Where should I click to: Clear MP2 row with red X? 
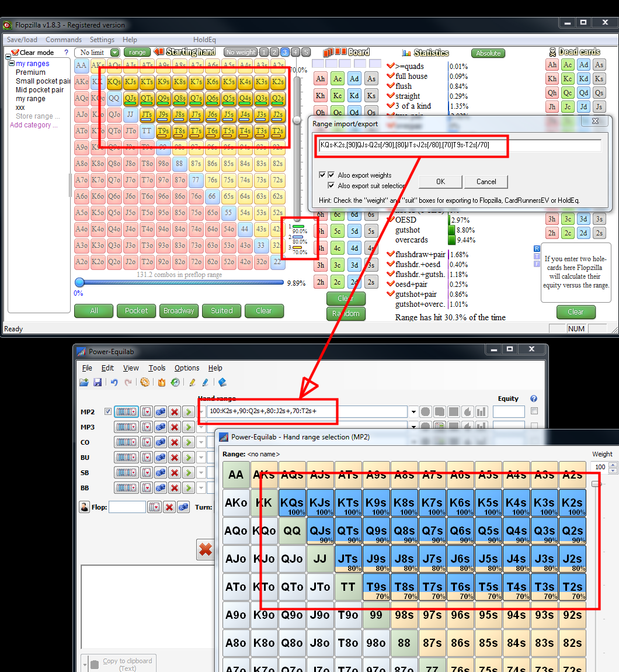175,412
